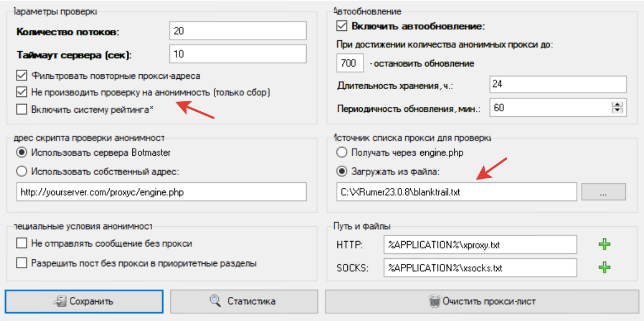
Task: Open "Статистика" button
Action: [x=244, y=302]
